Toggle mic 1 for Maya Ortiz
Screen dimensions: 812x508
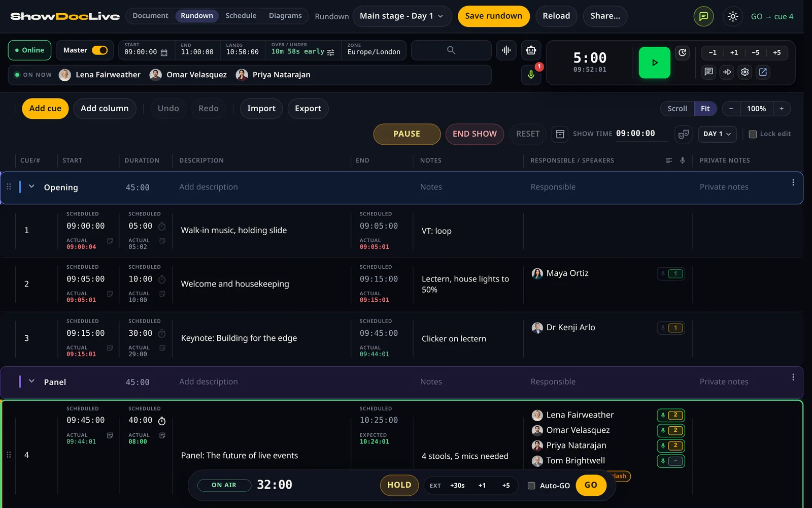pos(670,274)
